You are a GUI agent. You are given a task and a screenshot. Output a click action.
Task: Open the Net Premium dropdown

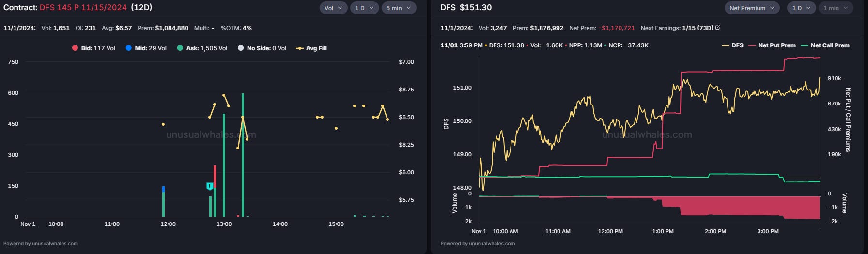click(752, 8)
